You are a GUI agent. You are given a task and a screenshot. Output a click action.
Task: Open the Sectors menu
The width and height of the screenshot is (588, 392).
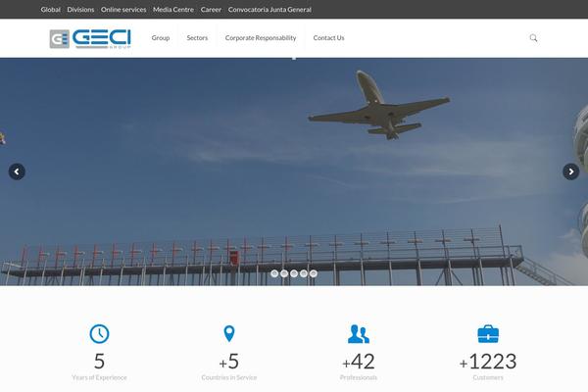[x=197, y=38]
